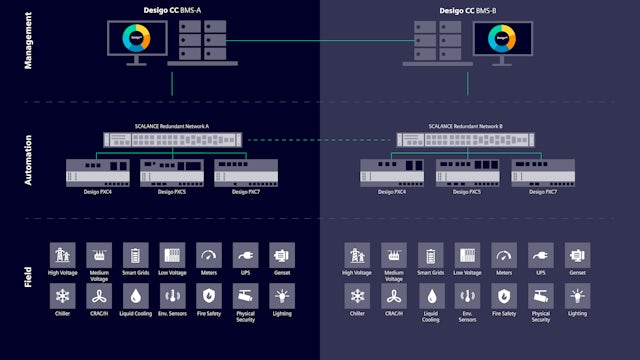This screenshot has width=640, height=360.
Task: Select the BMS-B UPS plug icon
Action: [x=541, y=255]
